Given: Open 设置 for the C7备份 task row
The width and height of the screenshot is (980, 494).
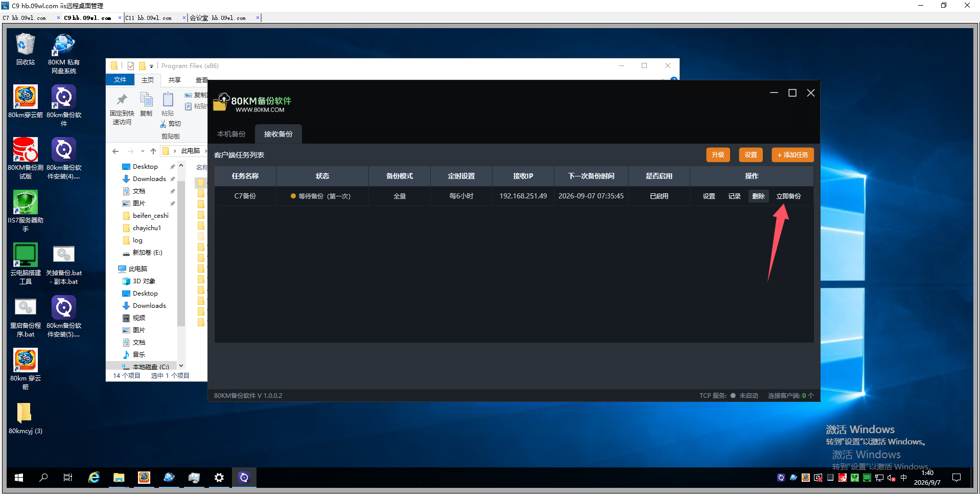Looking at the screenshot, I should [709, 196].
